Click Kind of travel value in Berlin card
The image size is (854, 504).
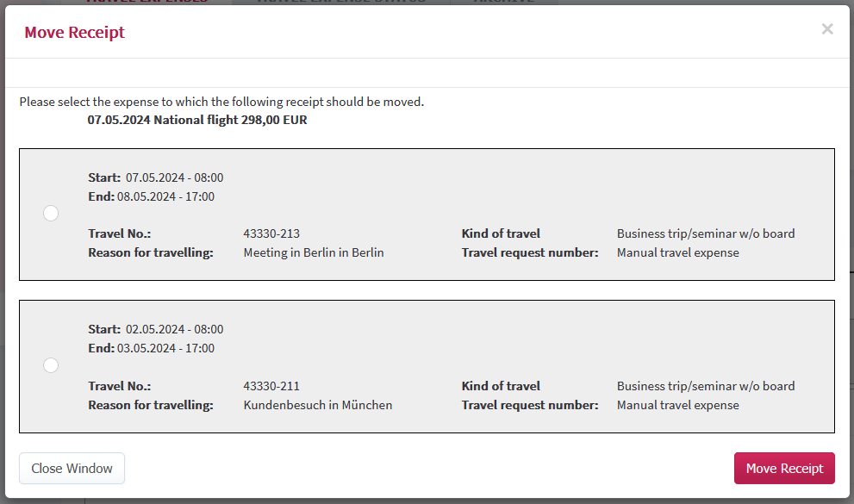click(x=706, y=233)
